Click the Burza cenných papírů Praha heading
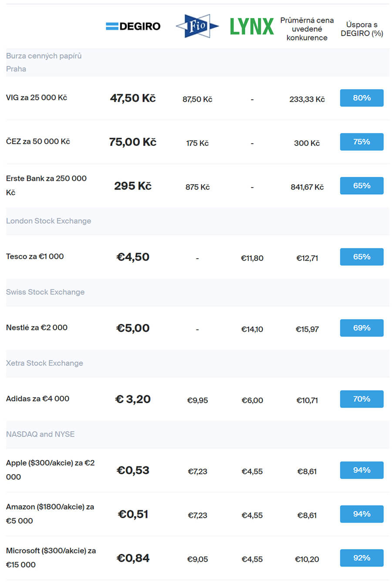Screen dimensions: 392x583 [x=44, y=62]
